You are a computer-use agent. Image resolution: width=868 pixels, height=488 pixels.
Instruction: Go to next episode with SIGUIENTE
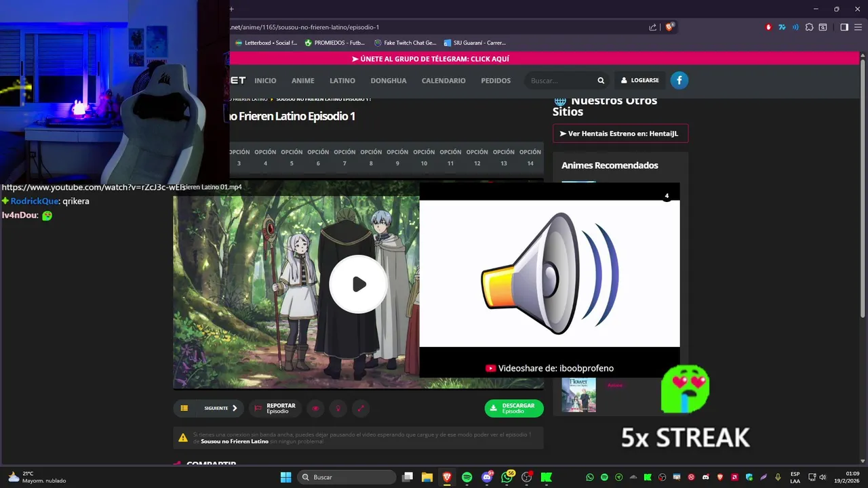[x=220, y=408]
